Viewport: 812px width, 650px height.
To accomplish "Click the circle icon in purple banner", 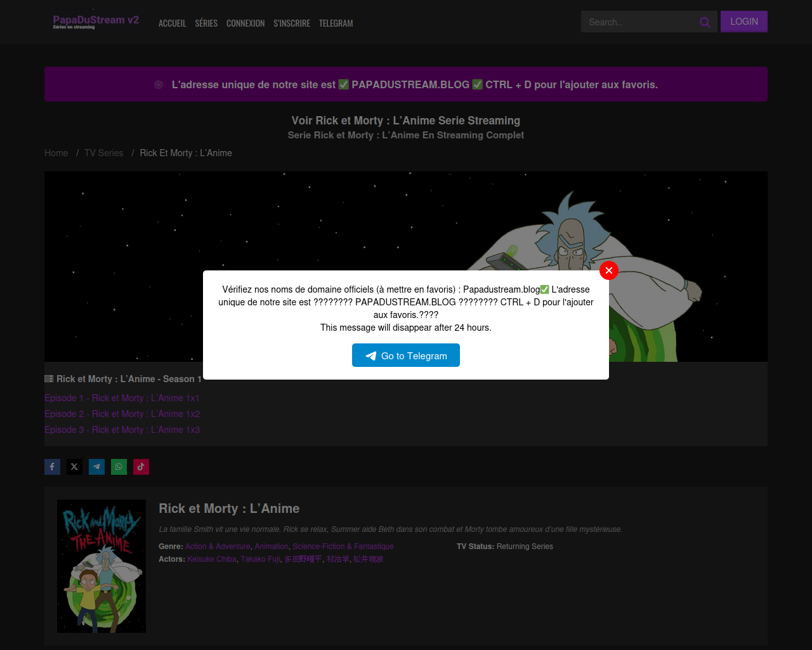I will pyautogui.click(x=159, y=84).
